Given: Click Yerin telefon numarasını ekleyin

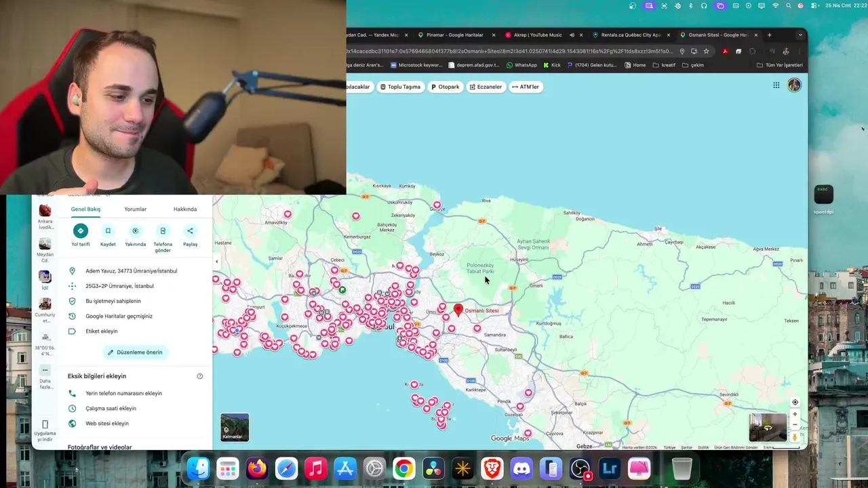Looking at the screenshot, I should click(x=123, y=393).
